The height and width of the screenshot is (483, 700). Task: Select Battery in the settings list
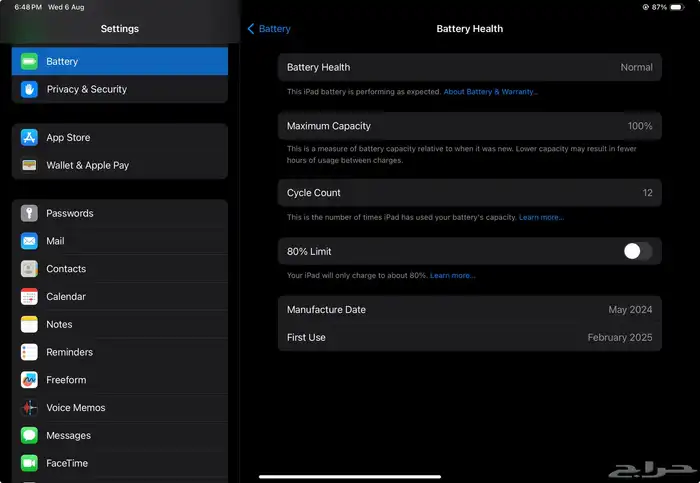click(x=120, y=61)
